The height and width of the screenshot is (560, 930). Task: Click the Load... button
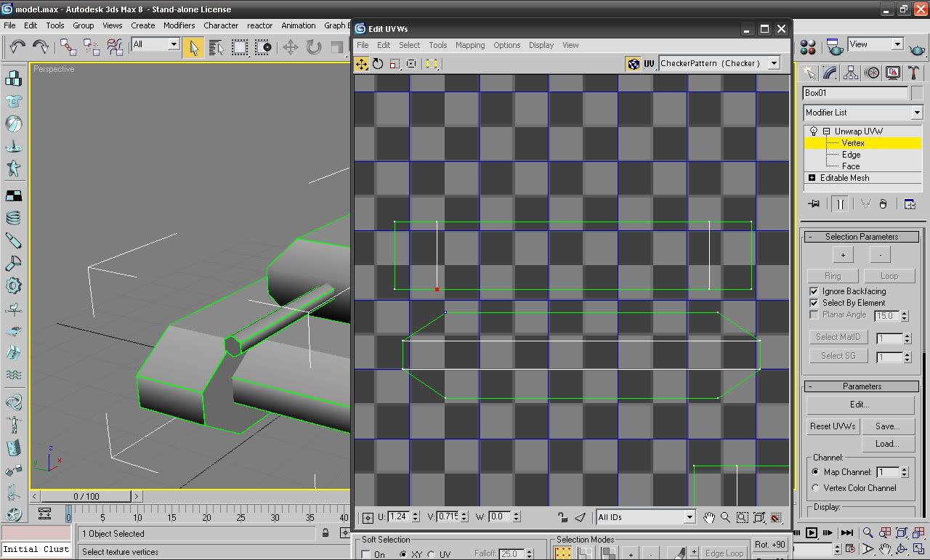(887, 444)
